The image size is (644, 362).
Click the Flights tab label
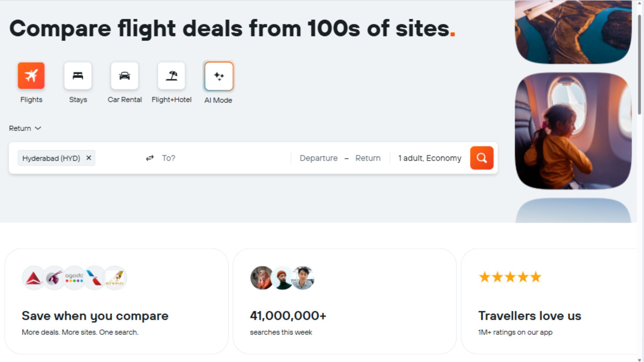click(31, 100)
